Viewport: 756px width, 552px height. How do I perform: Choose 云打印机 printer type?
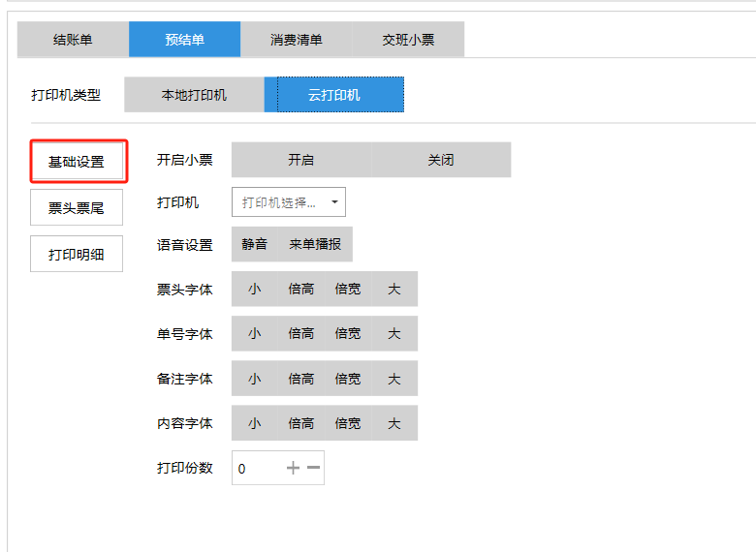(x=333, y=95)
